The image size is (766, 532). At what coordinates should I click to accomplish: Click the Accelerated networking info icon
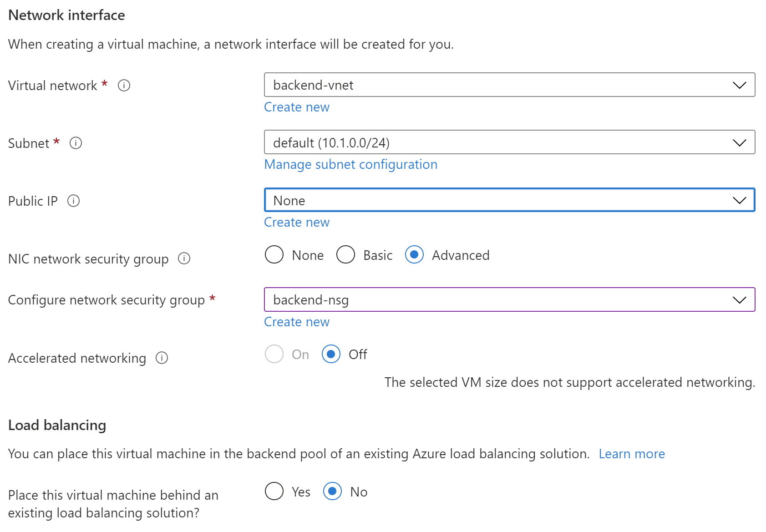coord(162,358)
